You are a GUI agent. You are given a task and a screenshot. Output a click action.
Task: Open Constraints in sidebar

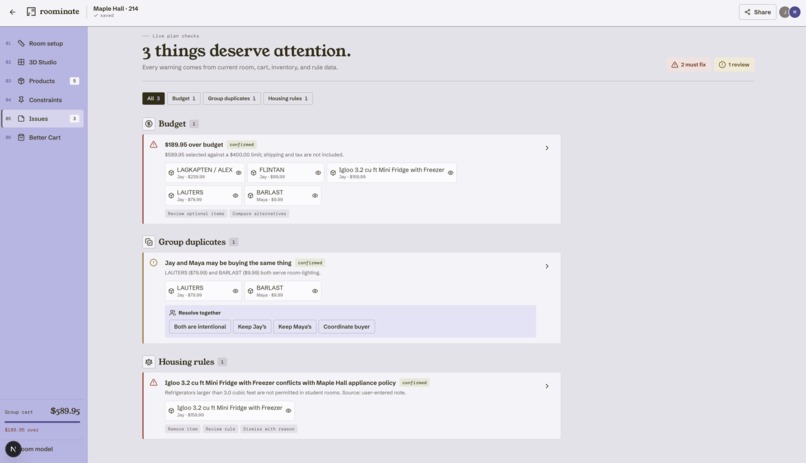click(x=43, y=100)
